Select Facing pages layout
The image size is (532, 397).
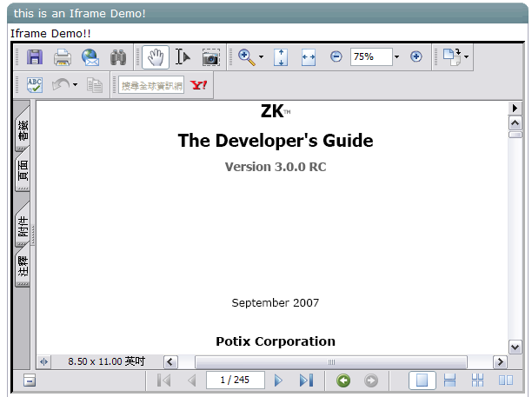click(506, 380)
